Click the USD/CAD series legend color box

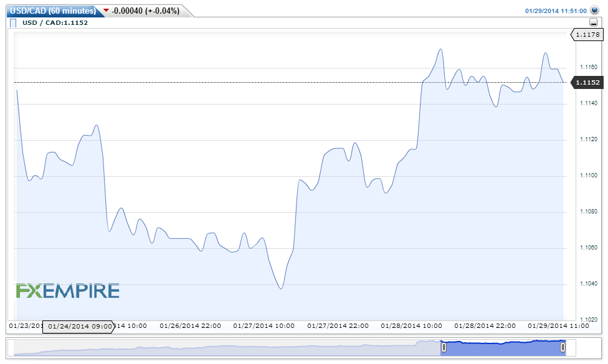[x=13, y=23]
